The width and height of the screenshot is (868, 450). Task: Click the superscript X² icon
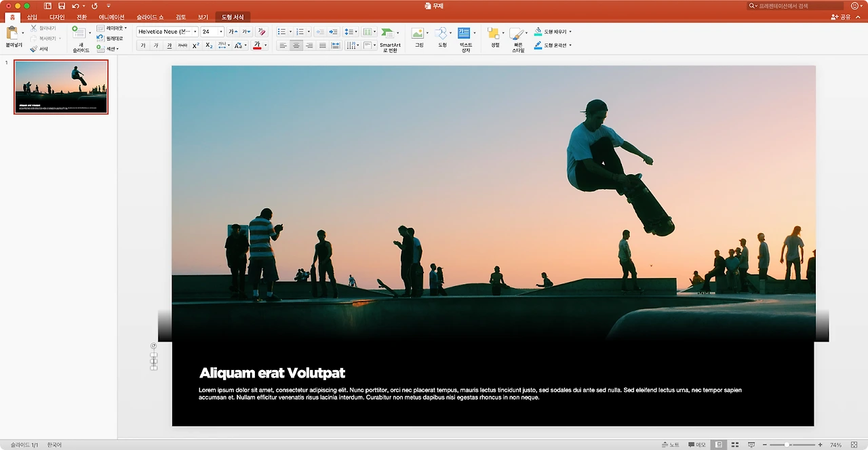(196, 45)
